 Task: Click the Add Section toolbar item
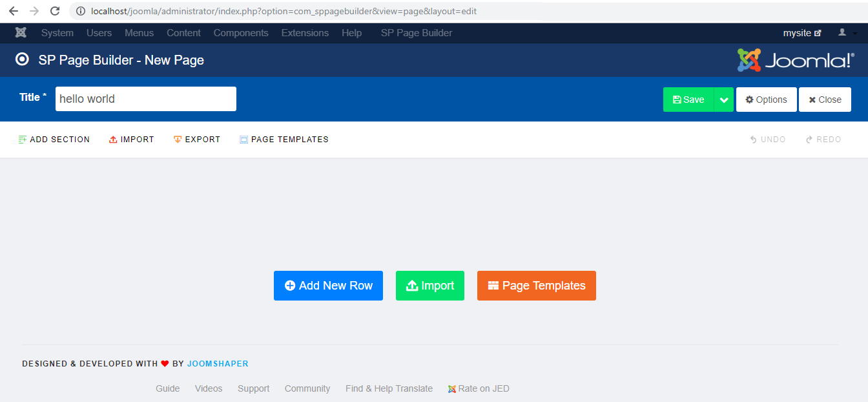54,140
